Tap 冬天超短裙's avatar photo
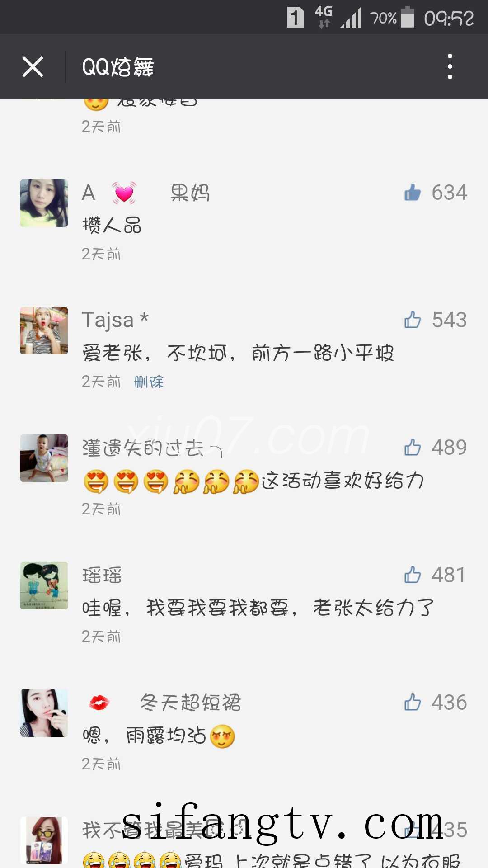This screenshot has height=868, width=488. [44, 713]
